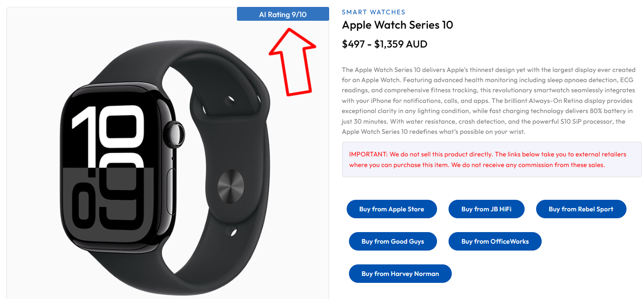Choose the Buy from JB HiFi button

point(486,209)
